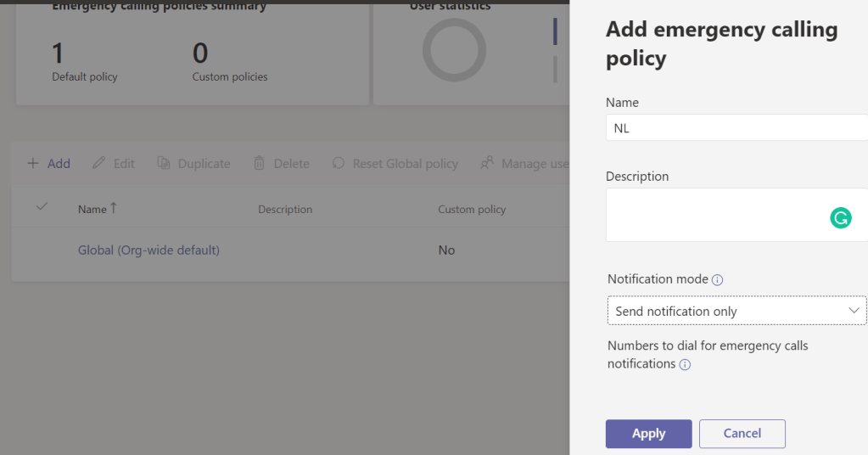Click the Add plus icon
The height and width of the screenshot is (455, 868).
click(33, 164)
